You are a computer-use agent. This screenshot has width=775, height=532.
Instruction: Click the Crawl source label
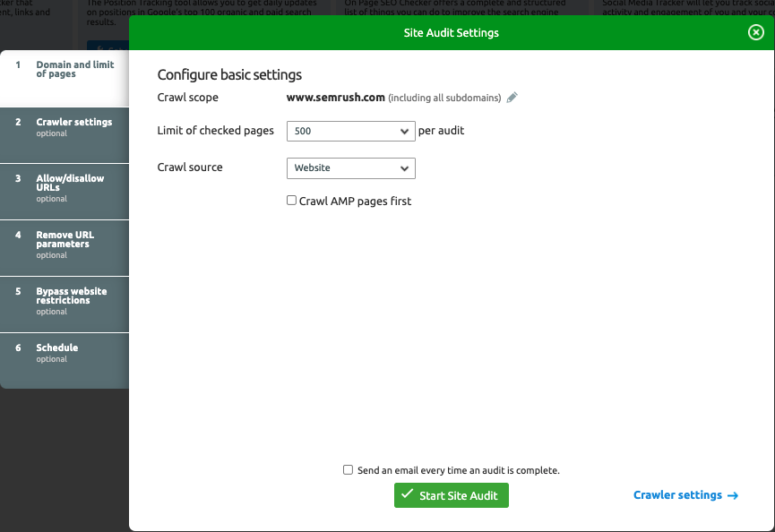(x=190, y=167)
